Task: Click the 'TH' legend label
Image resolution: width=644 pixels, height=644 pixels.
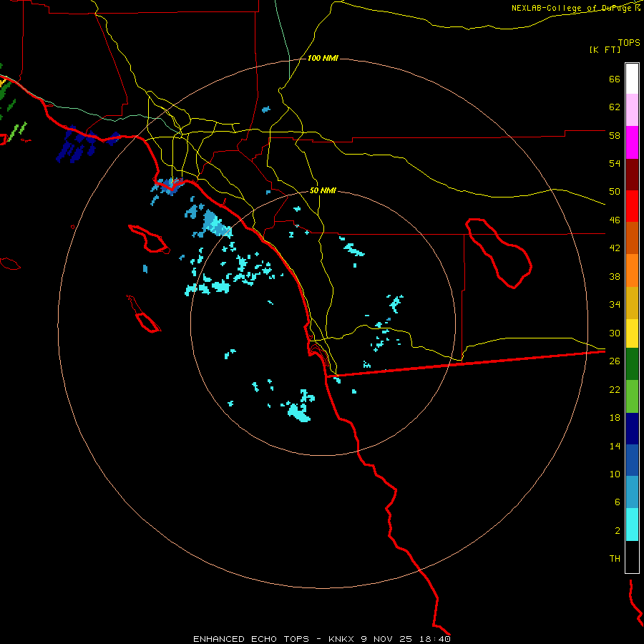Action: (615, 559)
